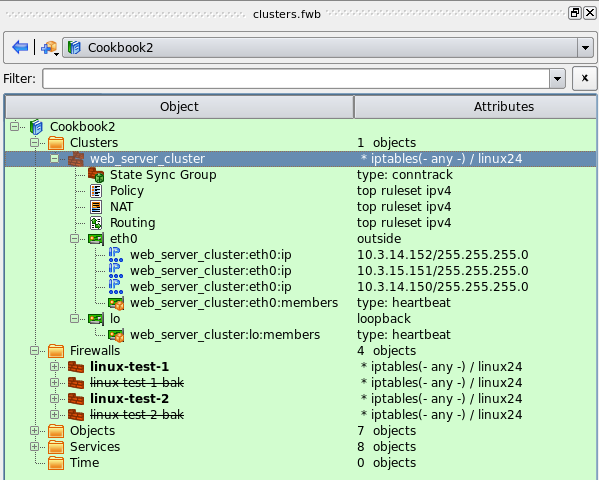The width and height of the screenshot is (599, 480).
Task: Collapse the Firewalls folder
Action: pyautogui.click(x=34, y=350)
